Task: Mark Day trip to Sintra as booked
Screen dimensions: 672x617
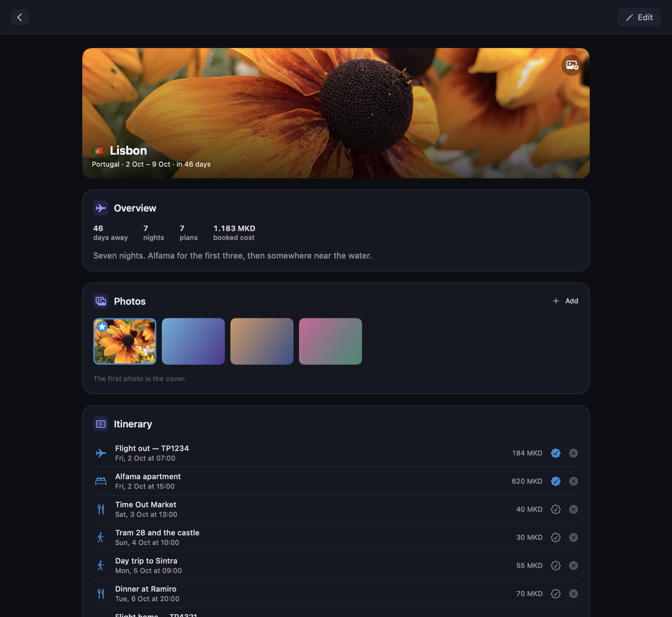Action: [556, 565]
